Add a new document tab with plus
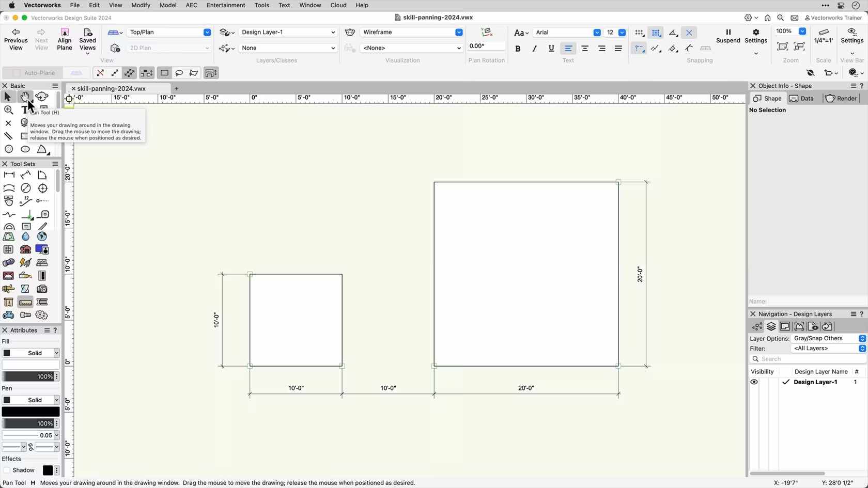The image size is (868, 488). tap(177, 88)
